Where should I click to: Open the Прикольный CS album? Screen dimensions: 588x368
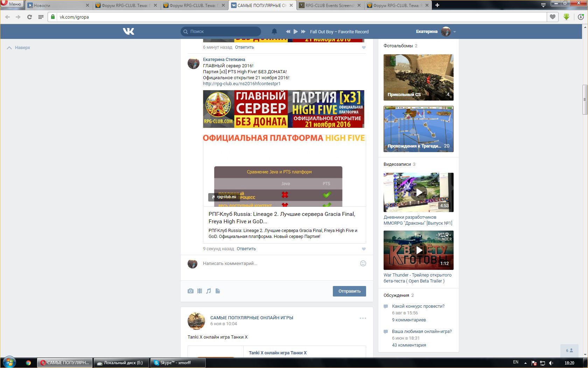[x=419, y=77]
